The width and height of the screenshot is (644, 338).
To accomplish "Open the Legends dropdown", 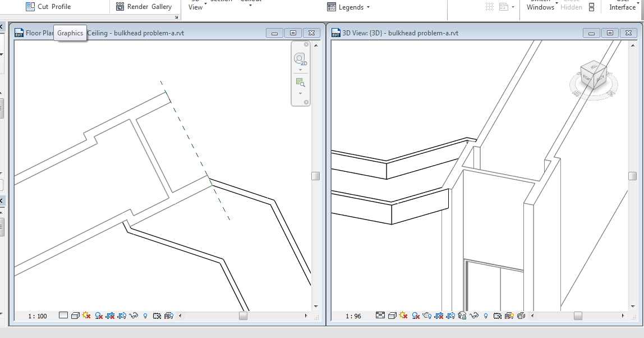I will click(348, 7).
